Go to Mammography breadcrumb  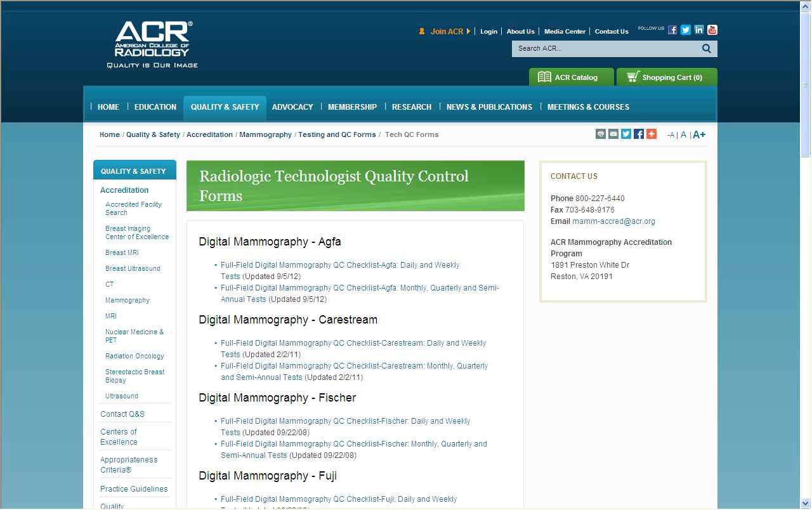point(265,134)
